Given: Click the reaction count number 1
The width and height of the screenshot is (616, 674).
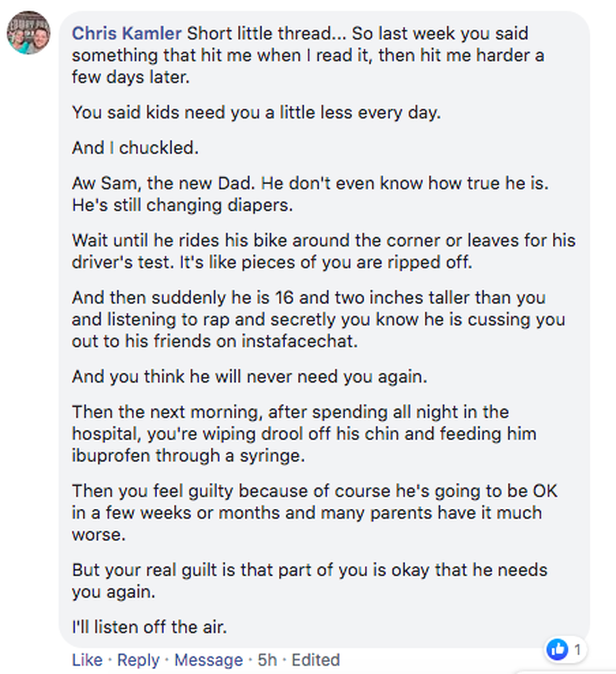Looking at the screenshot, I should click(577, 649).
